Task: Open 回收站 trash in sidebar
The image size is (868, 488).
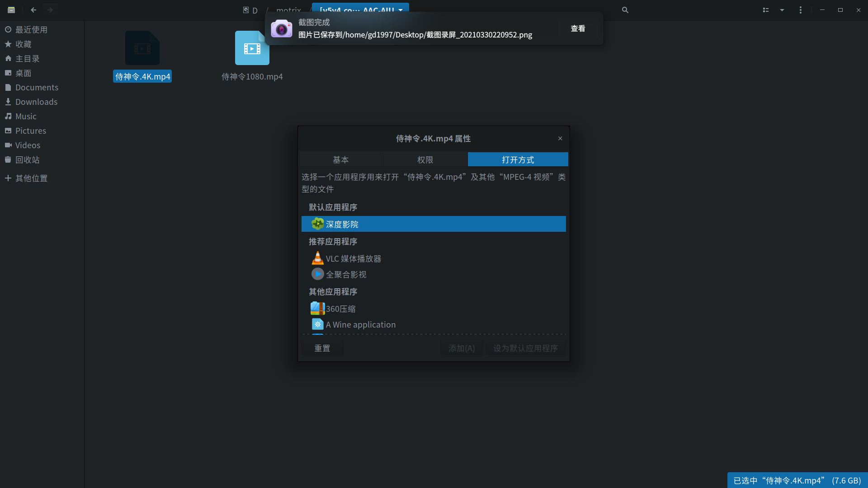Action: [27, 160]
